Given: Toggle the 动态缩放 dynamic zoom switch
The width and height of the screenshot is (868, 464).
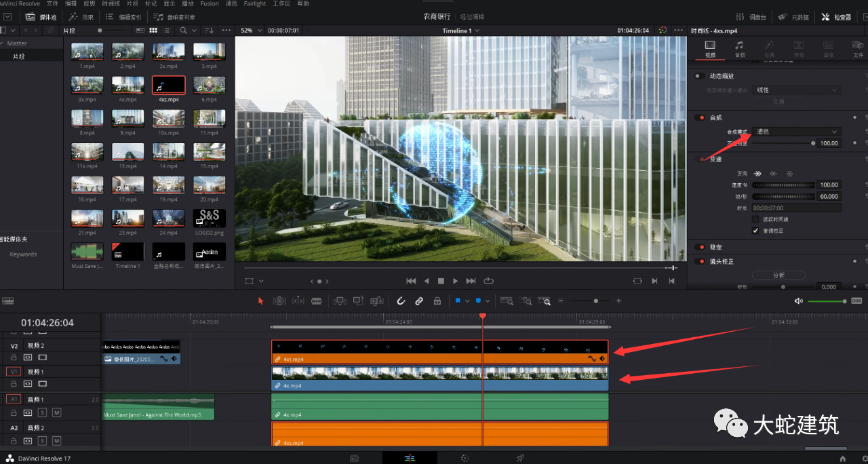Looking at the screenshot, I should click(700, 76).
